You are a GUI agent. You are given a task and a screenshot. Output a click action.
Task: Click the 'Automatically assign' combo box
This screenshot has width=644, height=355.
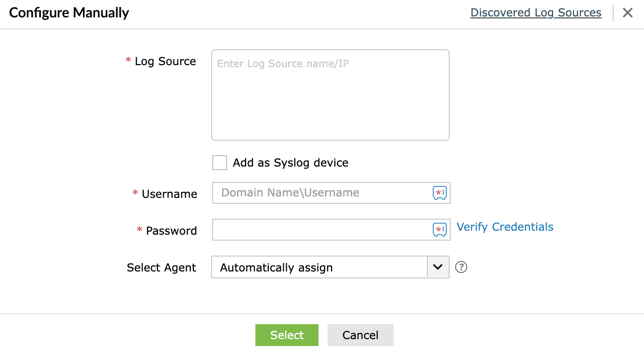(x=319, y=267)
